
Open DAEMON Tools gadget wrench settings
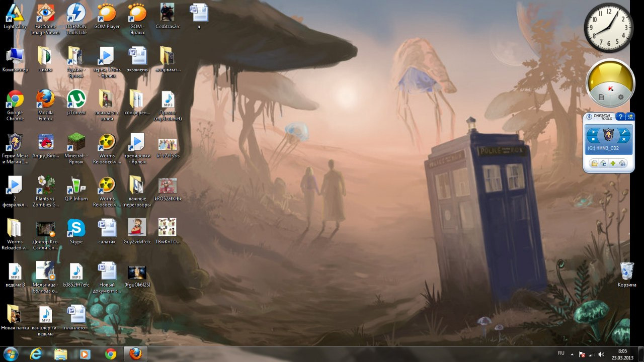click(624, 132)
